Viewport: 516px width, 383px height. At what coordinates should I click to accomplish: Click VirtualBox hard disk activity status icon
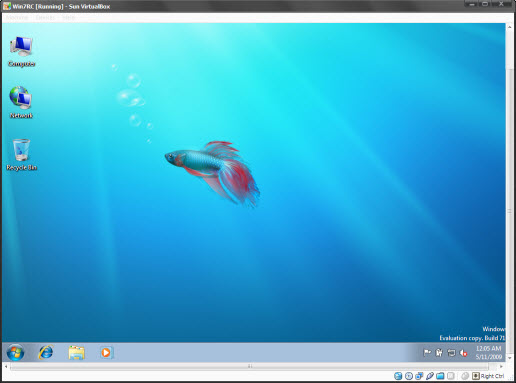(398, 376)
